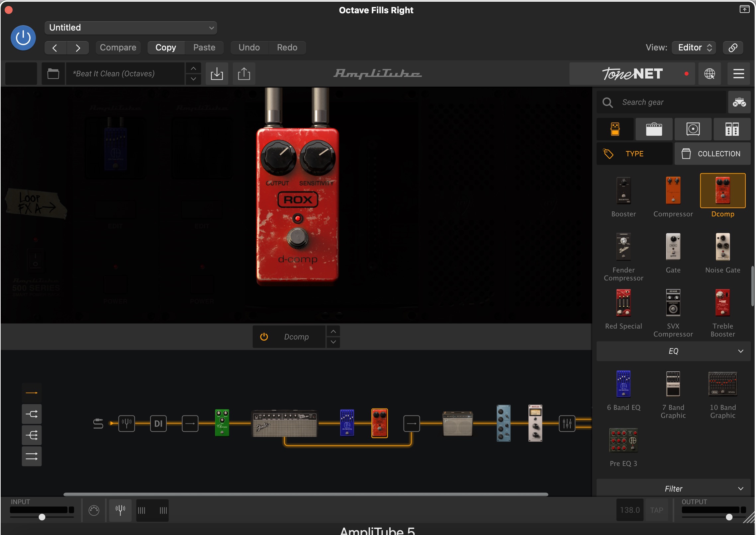Click the Sensitivity knob on D-comp pedal
This screenshot has width=756, height=535.
(317, 158)
